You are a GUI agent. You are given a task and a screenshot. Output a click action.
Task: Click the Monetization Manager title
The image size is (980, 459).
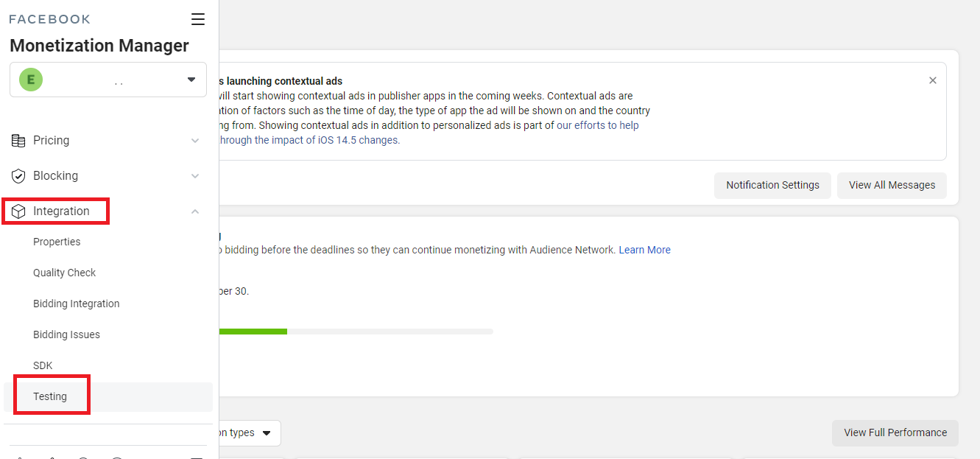99,46
